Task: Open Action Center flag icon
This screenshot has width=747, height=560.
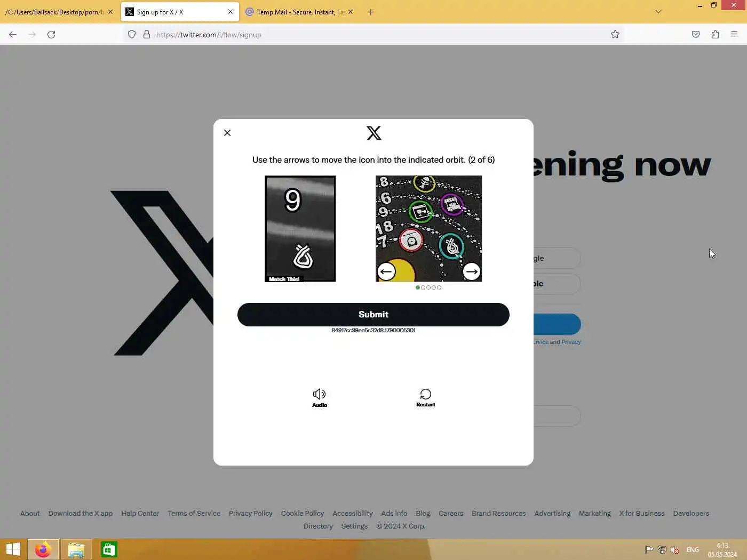Action: point(649,550)
